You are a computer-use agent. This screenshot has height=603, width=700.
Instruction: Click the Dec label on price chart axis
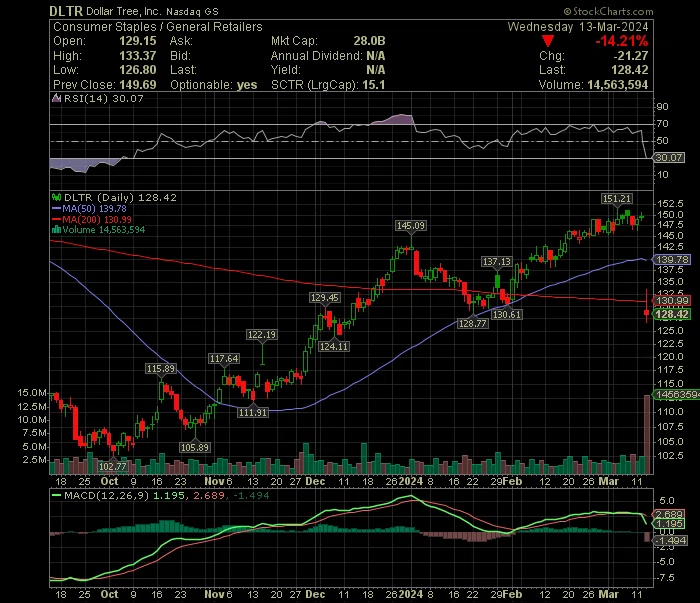pyautogui.click(x=315, y=482)
